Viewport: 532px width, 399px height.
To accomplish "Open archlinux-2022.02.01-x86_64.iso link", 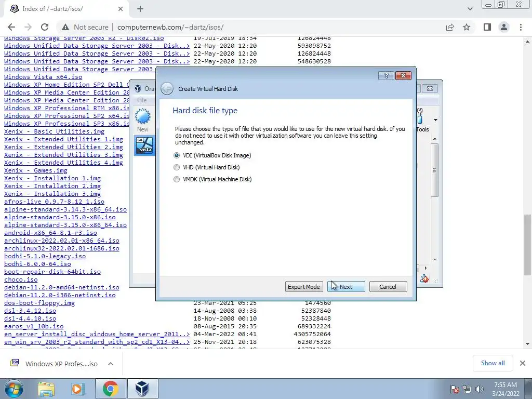I will (62, 241).
